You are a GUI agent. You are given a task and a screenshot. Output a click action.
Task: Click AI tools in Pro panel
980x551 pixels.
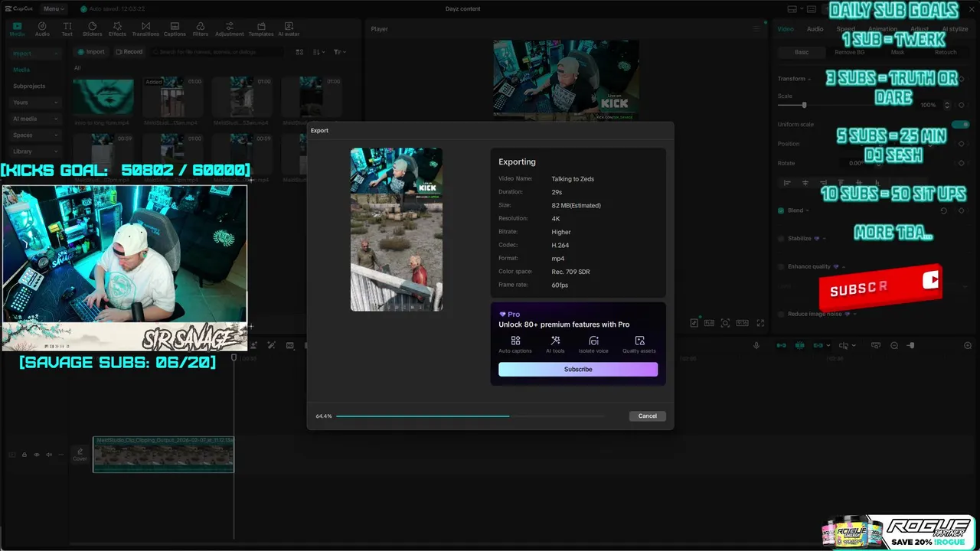(555, 344)
